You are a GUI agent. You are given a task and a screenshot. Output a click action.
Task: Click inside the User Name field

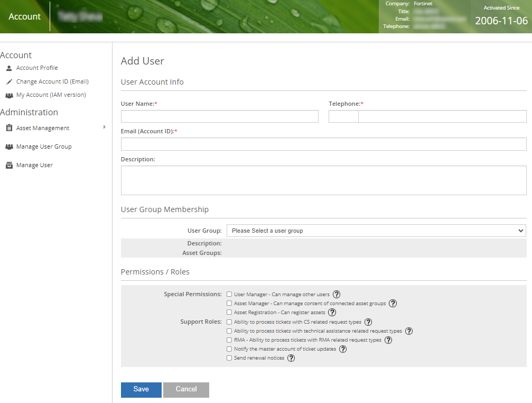click(219, 116)
